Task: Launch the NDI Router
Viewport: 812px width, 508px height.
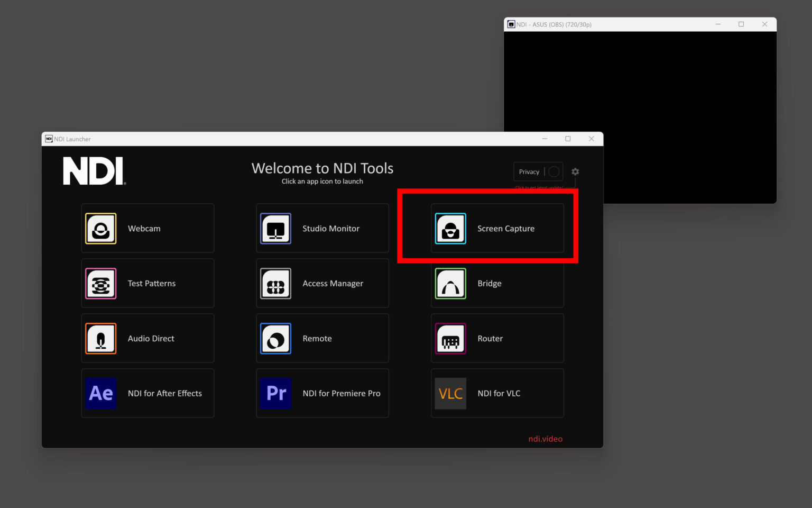Action: (x=497, y=338)
